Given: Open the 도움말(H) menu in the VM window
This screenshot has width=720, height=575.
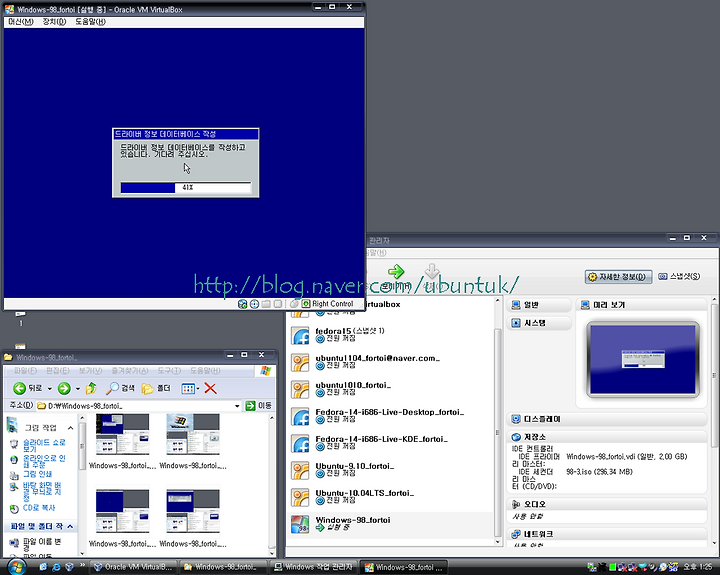Looking at the screenshot, I should point(90,22).
